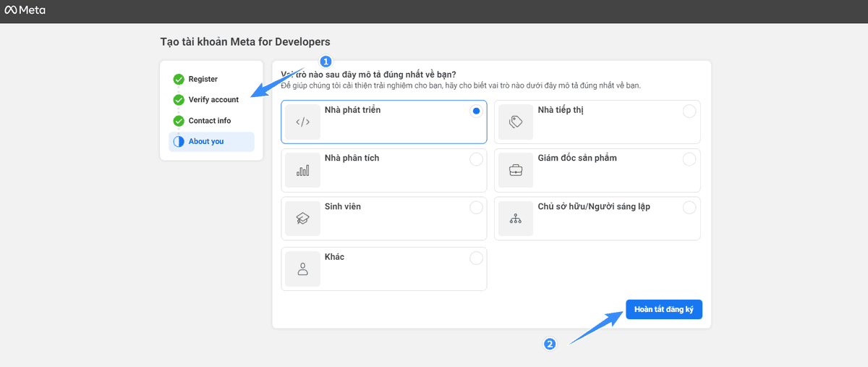Click the Tạo tài khoản Meta for Developers heading
This screenshot has height=367, width=868.
coord(245,42)
